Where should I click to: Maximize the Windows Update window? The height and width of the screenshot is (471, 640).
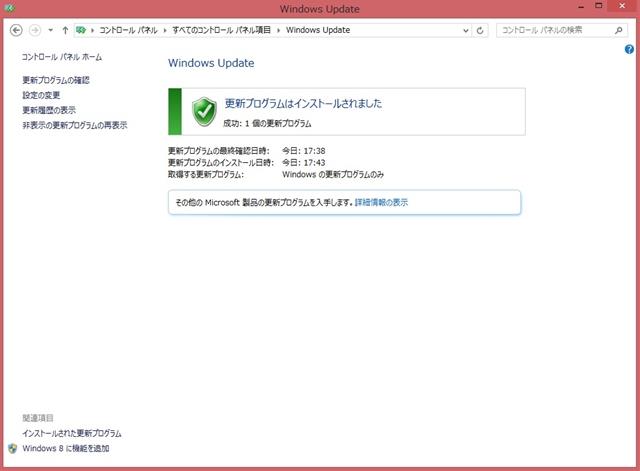point(598,6)
